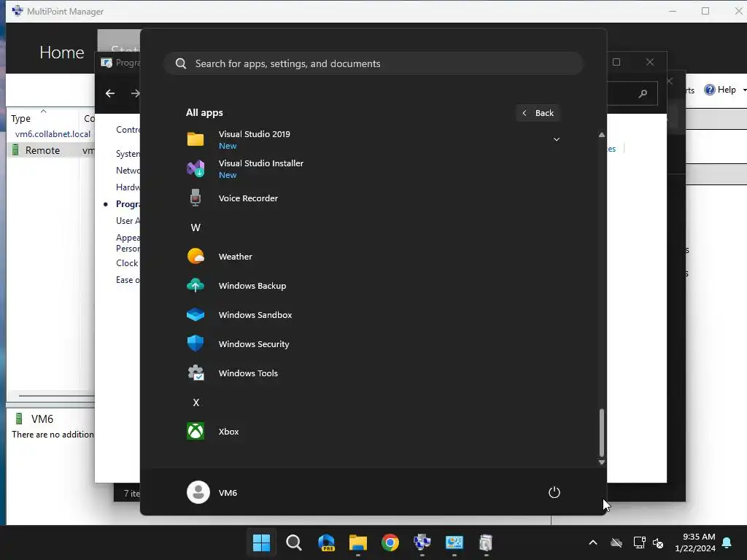747x560 pixels.
Task: Click VM6 details heading in bottom pane
Action: coord(42,419)
